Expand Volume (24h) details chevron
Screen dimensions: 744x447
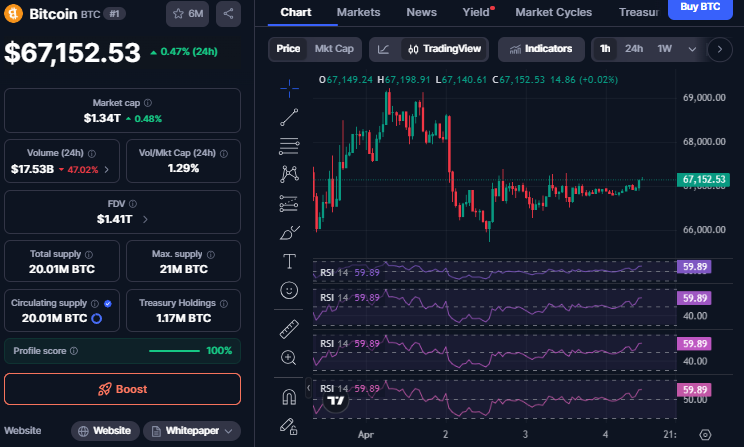tap(106, 169)
